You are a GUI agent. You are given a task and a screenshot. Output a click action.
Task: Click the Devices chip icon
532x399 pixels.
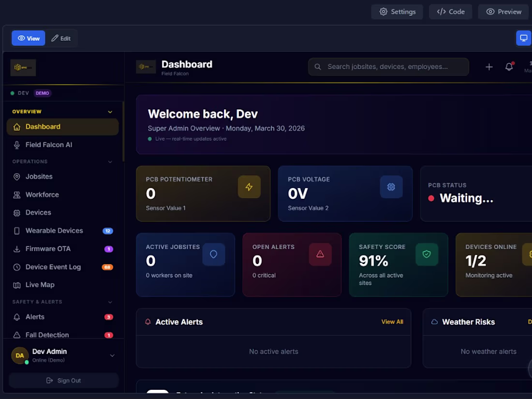point(16,213)
